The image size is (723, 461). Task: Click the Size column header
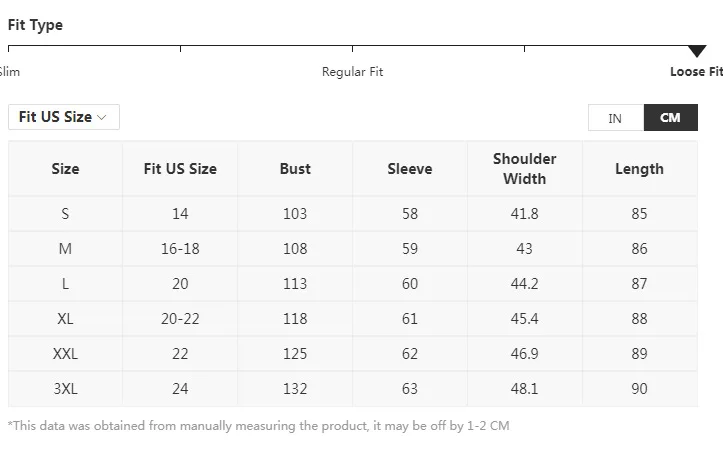65,169
